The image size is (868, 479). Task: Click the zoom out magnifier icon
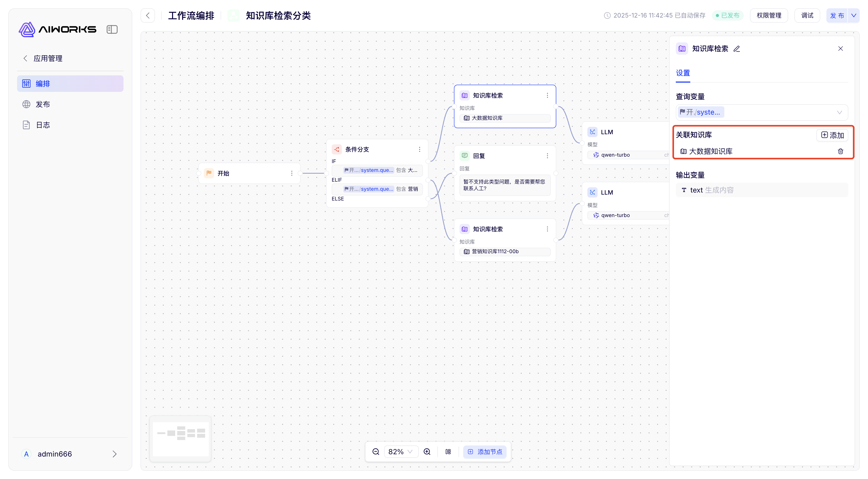376,452
